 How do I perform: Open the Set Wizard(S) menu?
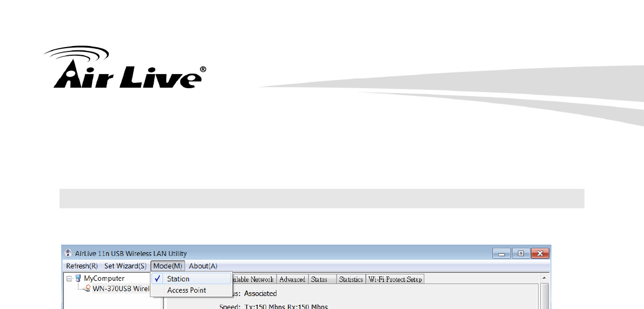tap(125, 266)
